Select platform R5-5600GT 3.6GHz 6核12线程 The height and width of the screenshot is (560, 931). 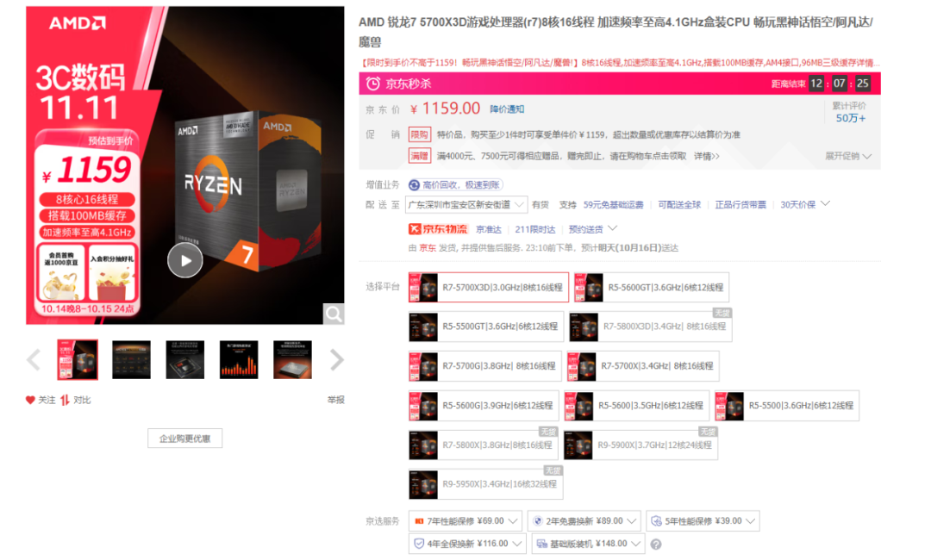(652, 287)
